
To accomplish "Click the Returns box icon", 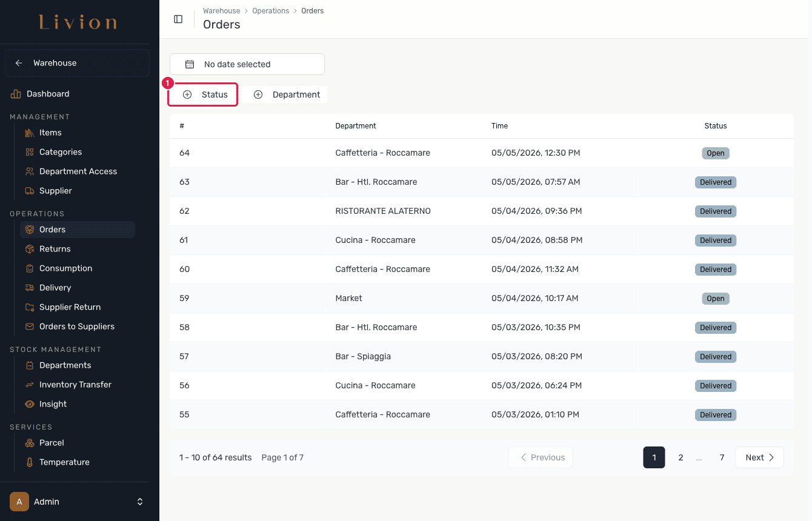I will (30, 249).
